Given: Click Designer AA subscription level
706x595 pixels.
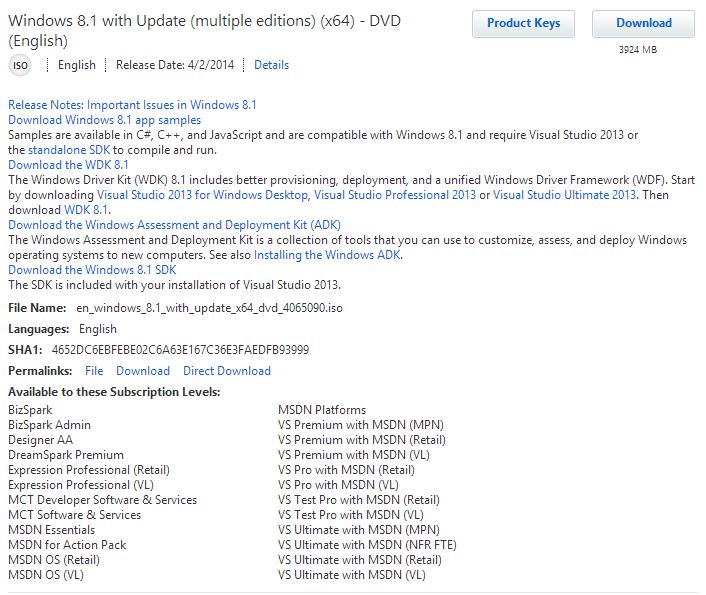Looking at the screenshot, I should pyautogui.click(x=41, y=440).
